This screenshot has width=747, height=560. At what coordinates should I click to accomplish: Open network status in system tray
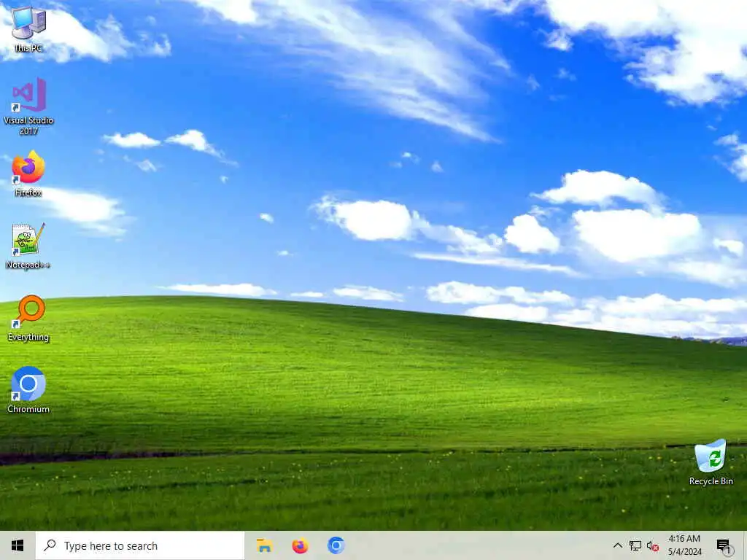(x=635, y=545)
